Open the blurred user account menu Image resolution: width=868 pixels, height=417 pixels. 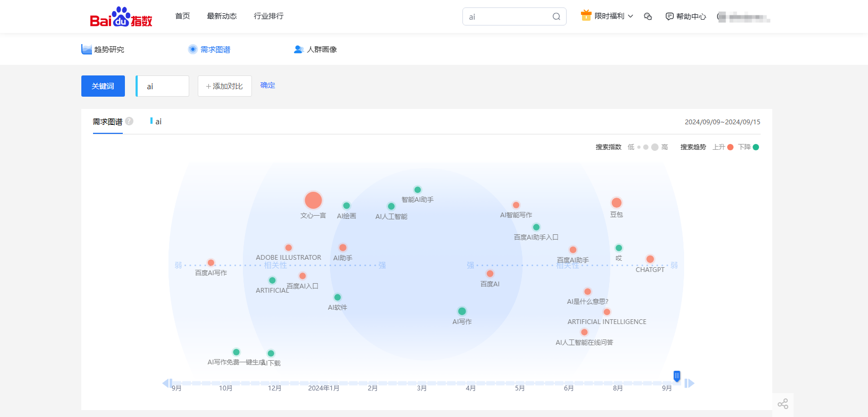tap(744, 17)
